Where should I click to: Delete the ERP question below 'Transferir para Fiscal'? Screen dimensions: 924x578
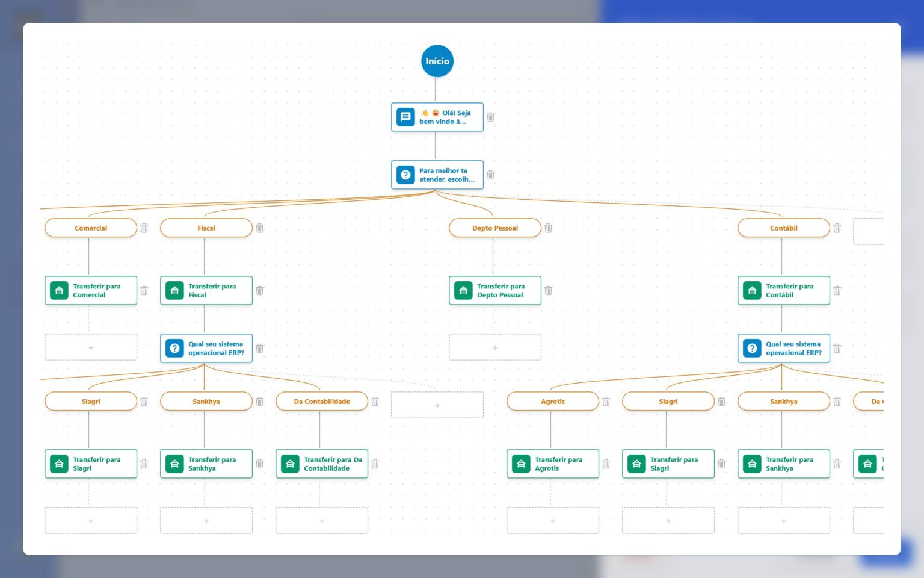(x=260, y=348)
